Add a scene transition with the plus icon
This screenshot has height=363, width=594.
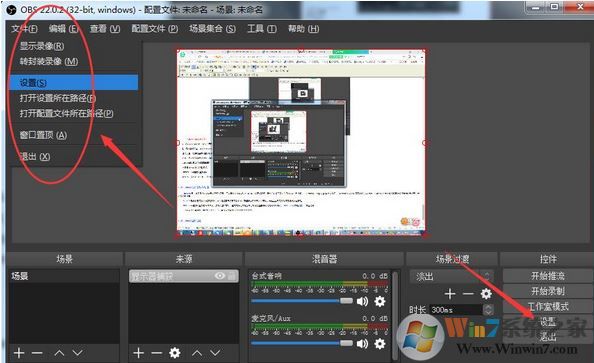pyautogui.click(x=450, y=294)
